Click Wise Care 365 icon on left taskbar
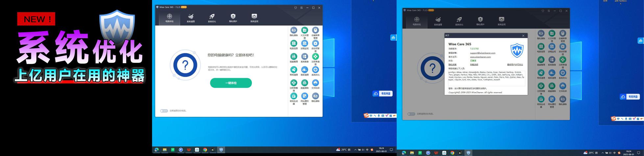The image size is (644, 156). 221,150
